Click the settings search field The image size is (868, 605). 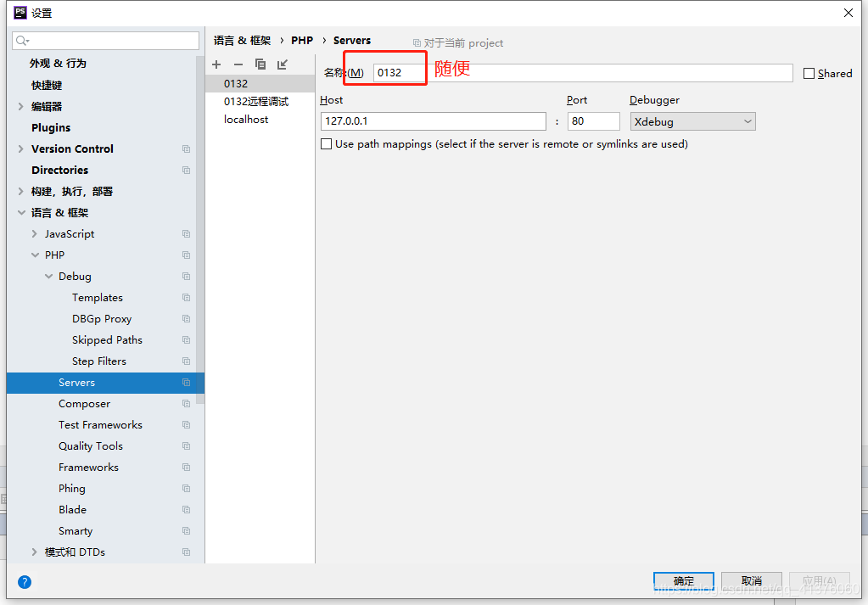pyautogui.click(x=106, y=41)
